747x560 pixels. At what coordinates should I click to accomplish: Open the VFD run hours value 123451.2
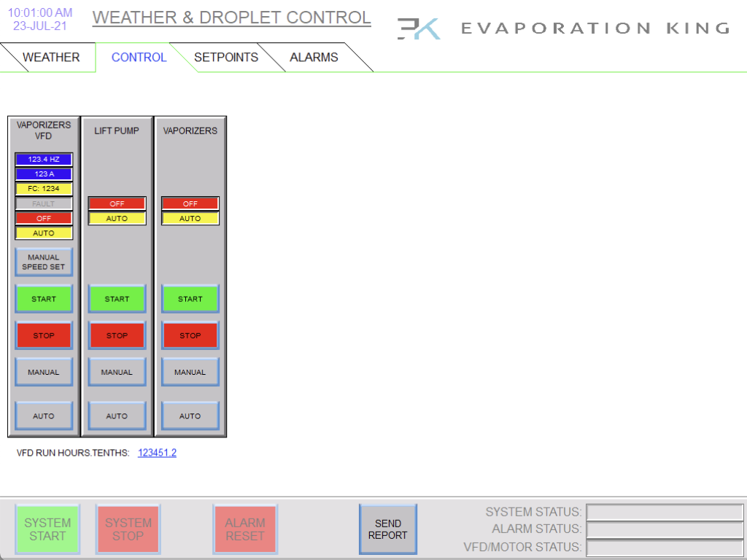click(x=158, y=452)
